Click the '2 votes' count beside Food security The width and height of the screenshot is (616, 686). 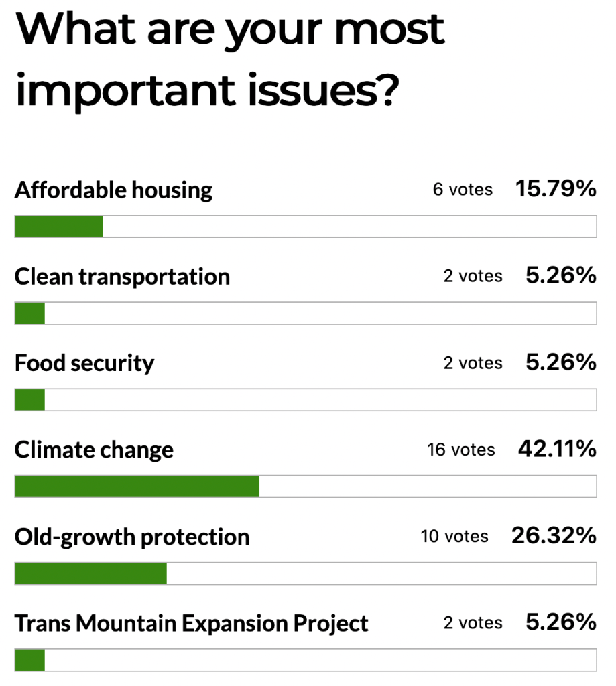tap(473, 363)
